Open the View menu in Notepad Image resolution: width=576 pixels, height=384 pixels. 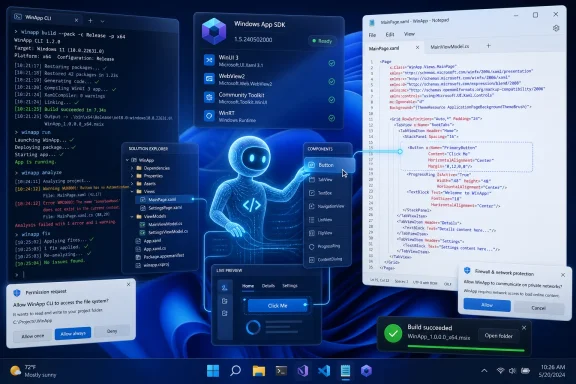pos(409,34)
